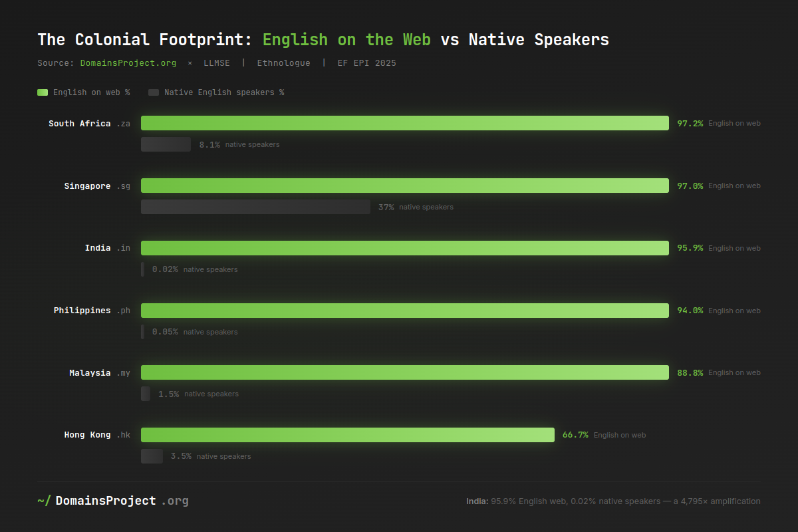Click the 66.7% Hong Kong value label
The height and width of the screenshot is (532, 798).
(575, 435)
